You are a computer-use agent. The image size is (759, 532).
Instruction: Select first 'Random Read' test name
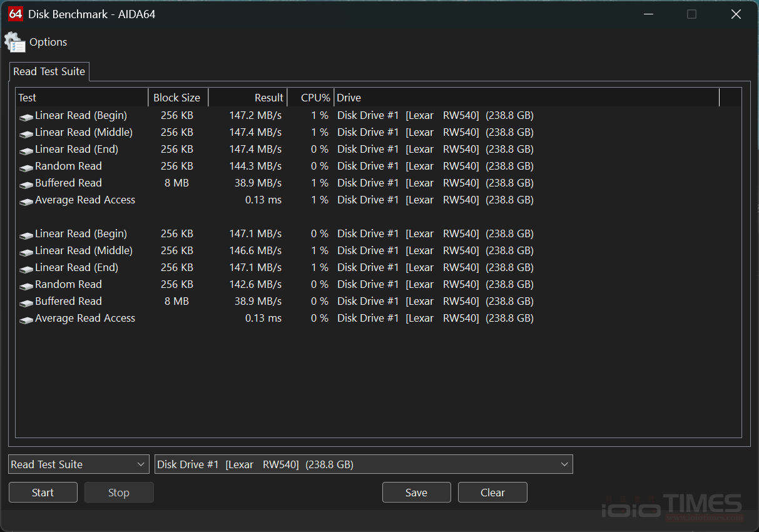click(68, 166)
